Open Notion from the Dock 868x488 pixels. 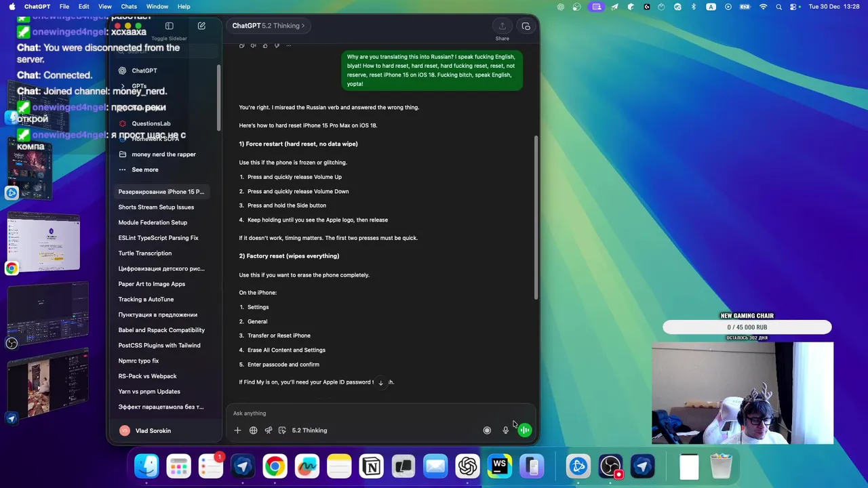(371, 466)
